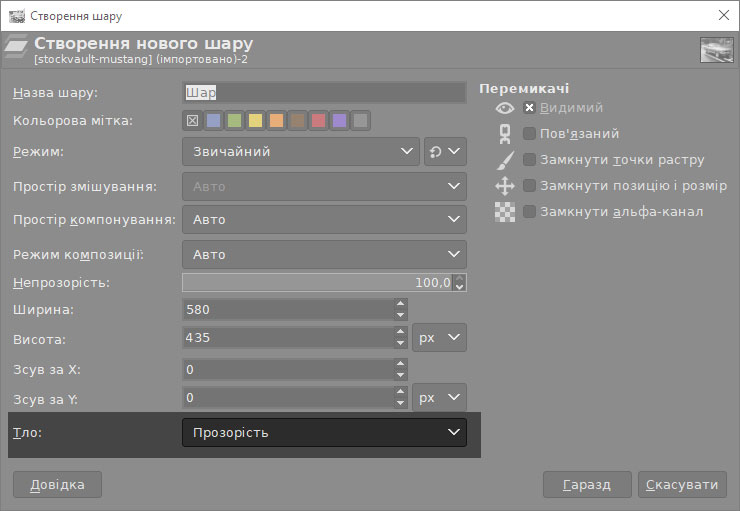Click the Висота field showing 435
Viewport: 740px width, 511px height.
click(x=288, y=338)
